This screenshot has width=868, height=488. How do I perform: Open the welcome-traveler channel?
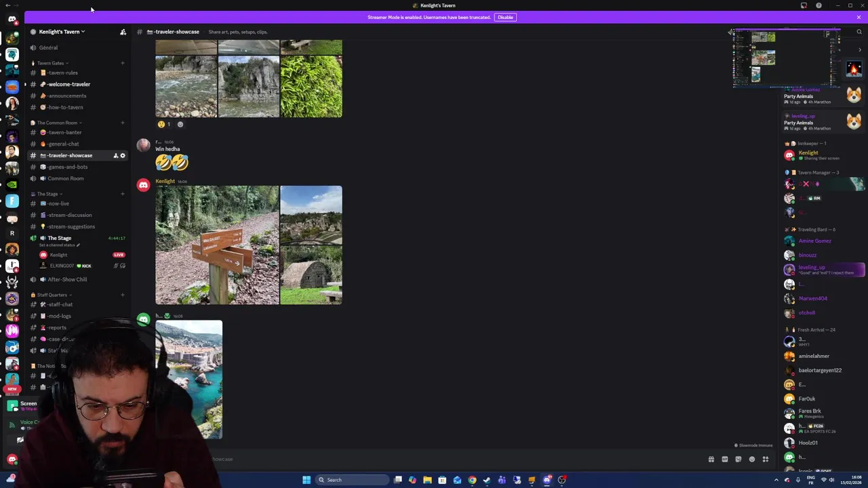(x=77, y=84)
